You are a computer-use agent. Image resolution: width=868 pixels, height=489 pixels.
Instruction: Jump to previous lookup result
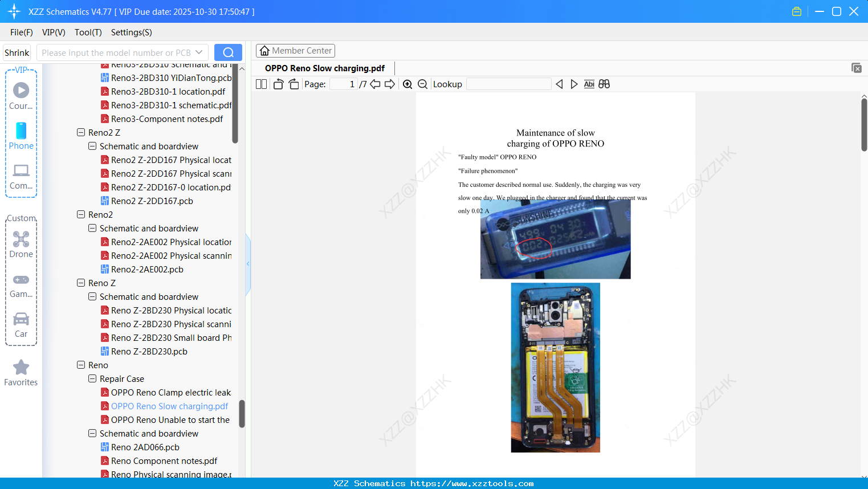pos(559,84)
